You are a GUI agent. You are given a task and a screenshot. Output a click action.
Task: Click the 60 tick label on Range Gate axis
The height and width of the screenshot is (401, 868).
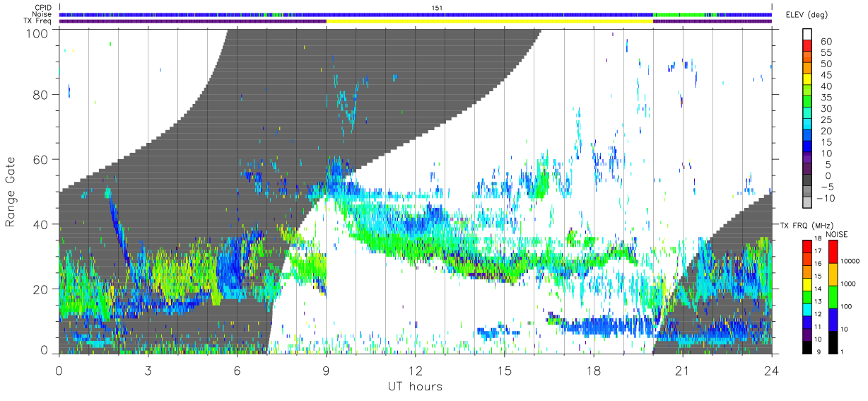tap(42, 159)
